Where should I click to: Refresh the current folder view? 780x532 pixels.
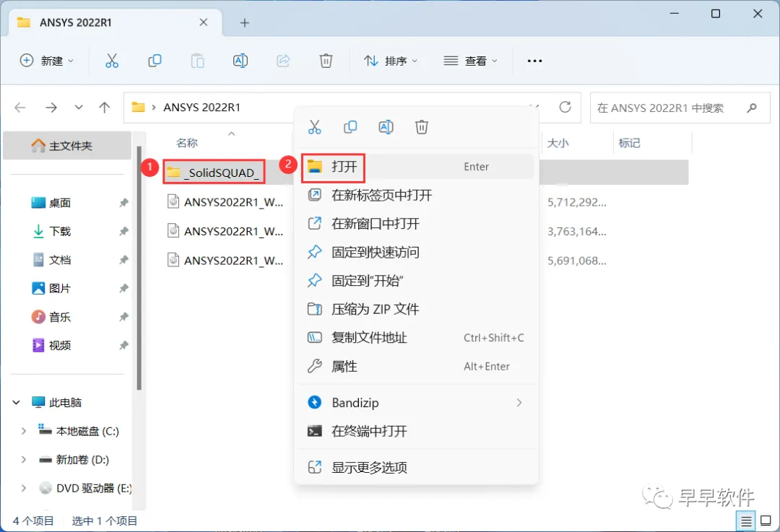(x=565, y=107)
